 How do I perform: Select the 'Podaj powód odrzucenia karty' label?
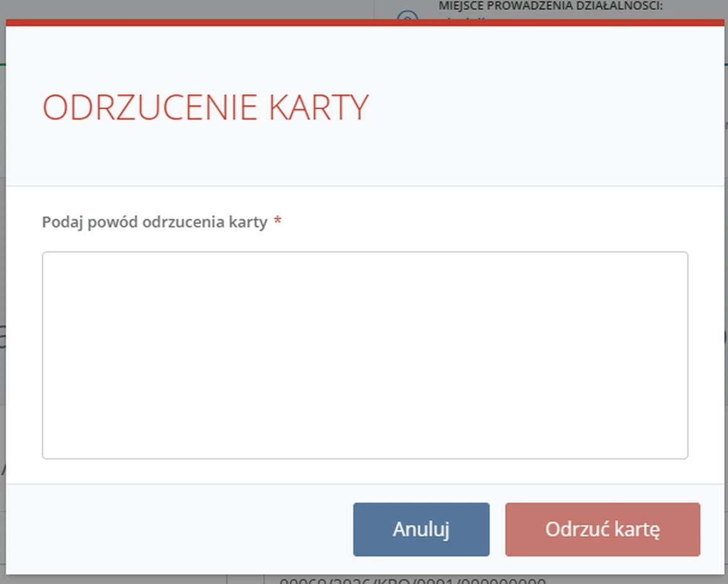(154, 222)
